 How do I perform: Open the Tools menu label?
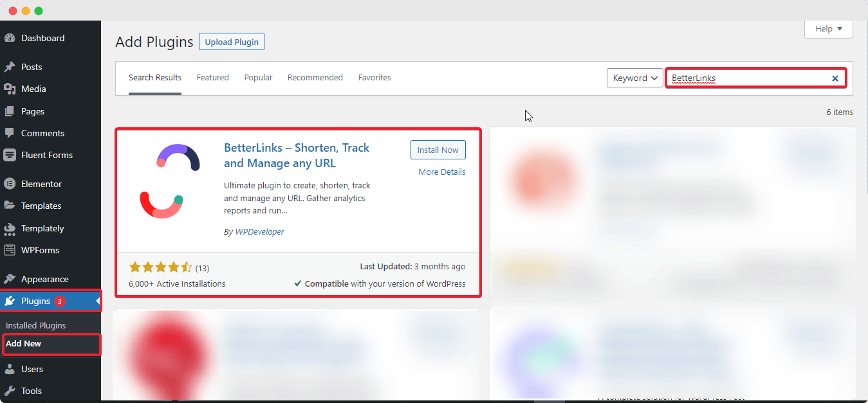(32, 391)
